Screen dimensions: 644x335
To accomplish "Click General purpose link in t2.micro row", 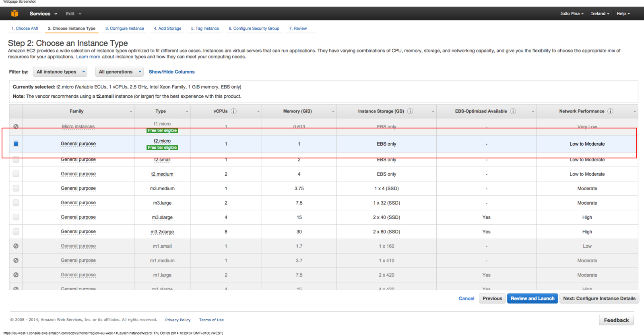I will point(78,144).
